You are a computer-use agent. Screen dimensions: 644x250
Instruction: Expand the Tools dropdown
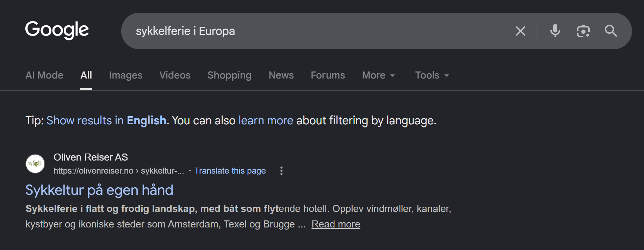pyautogui.click(x=432, y=75)
